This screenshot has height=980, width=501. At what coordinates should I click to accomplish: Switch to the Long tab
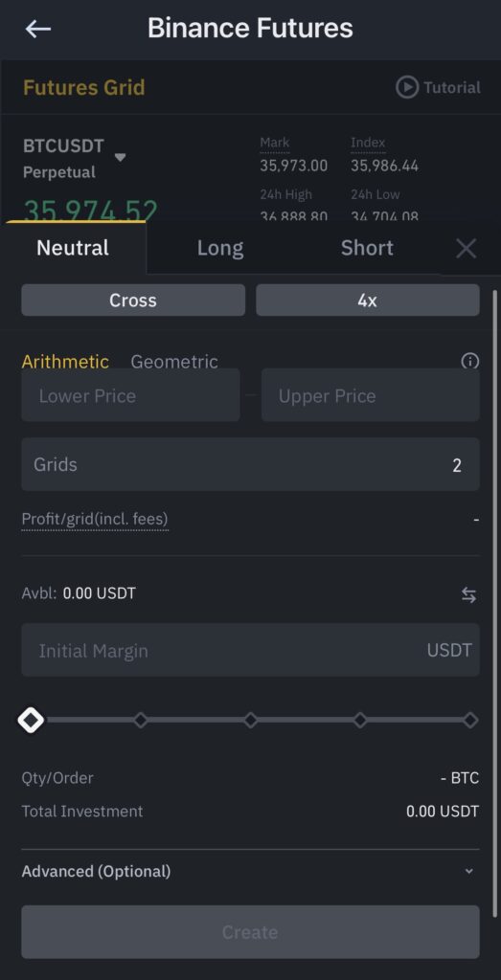pyautogui.click(x=220, y=248)
